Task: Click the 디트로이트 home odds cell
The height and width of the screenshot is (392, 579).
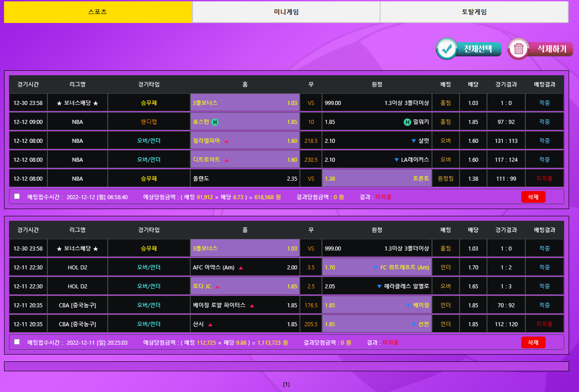Action: click(x=245, y=160)
